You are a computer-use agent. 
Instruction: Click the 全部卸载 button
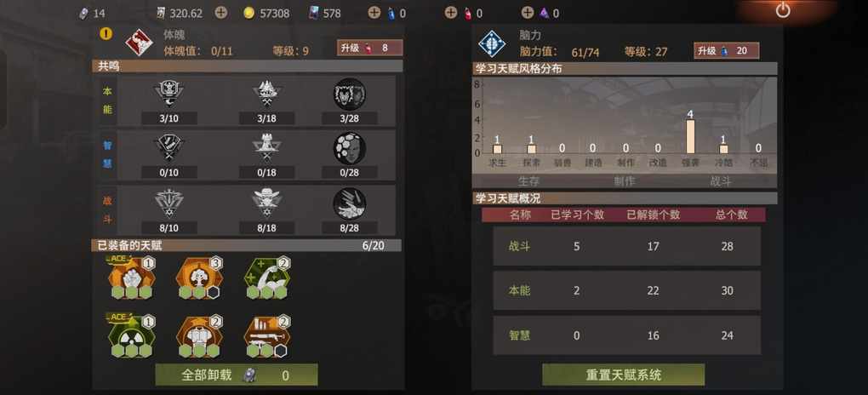[x=237, y=375]
